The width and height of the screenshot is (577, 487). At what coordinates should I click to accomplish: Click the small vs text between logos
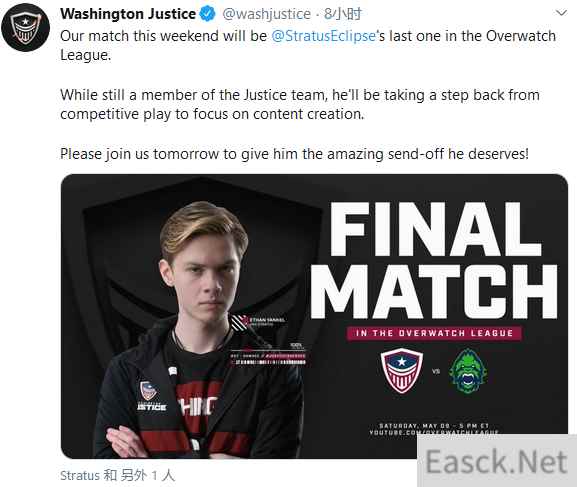(436, 371)
